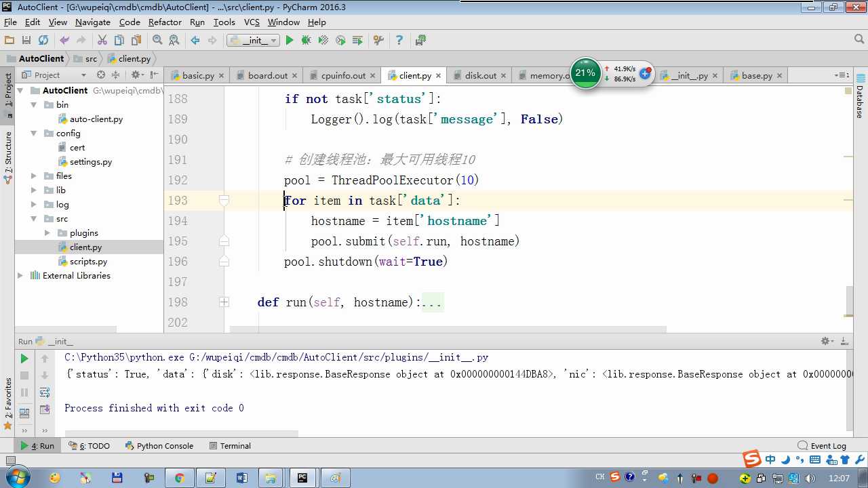
Task: Show hidden editor tabs list
Action: (843, 75)
